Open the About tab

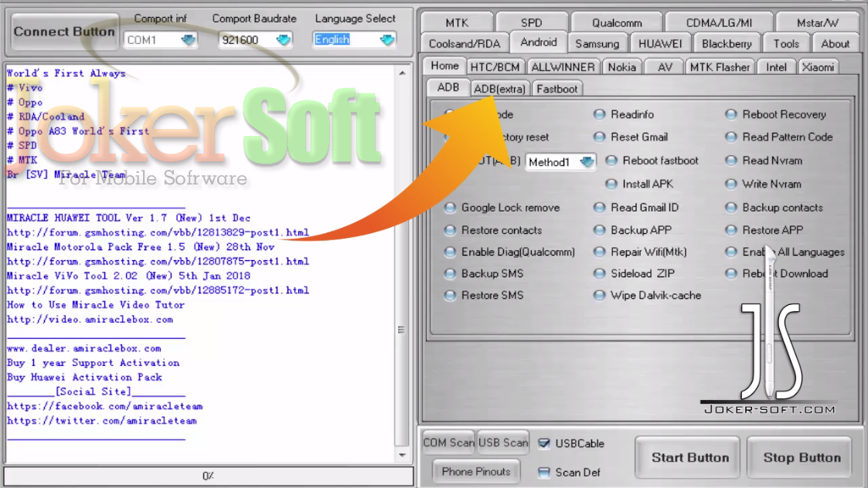[835, 44]
